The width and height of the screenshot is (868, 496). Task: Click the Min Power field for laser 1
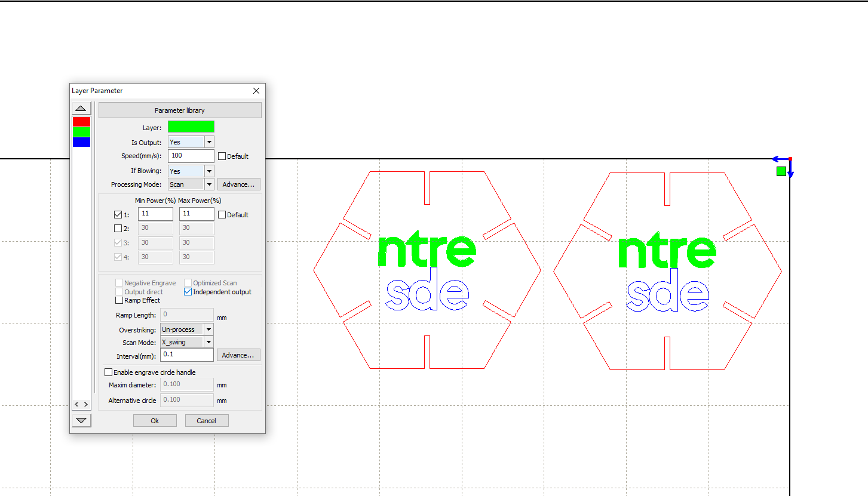pos(155,214)
